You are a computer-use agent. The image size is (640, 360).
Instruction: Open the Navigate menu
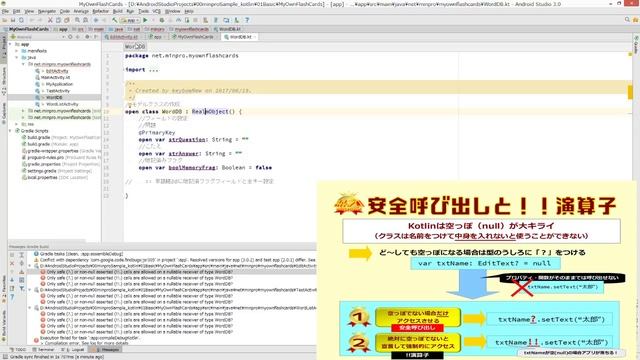[x=47, y=11]
